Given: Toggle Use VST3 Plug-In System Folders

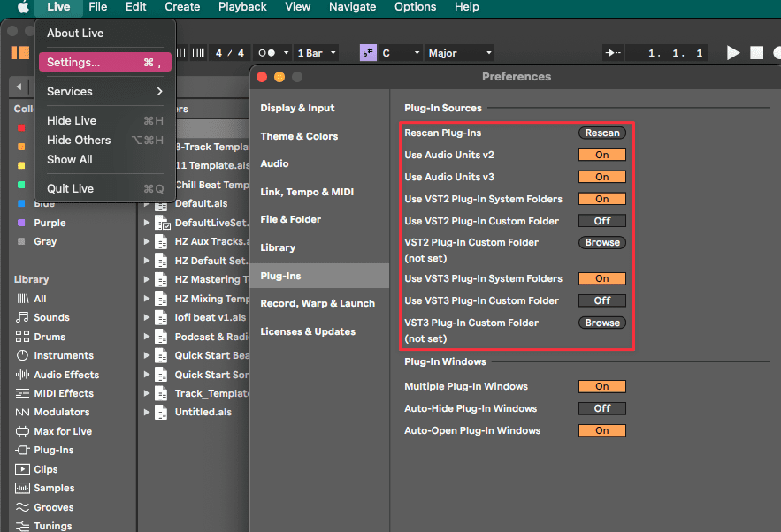Looking at the screenshot, I should [x=601, y=278].
